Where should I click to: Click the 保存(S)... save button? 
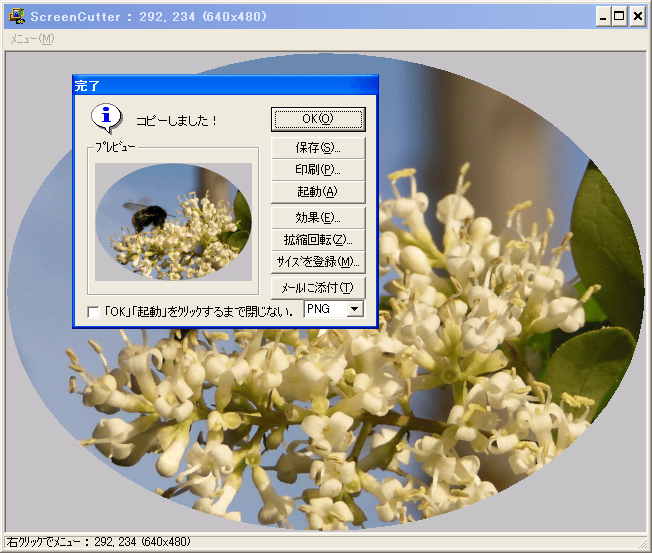coord(318,148)
